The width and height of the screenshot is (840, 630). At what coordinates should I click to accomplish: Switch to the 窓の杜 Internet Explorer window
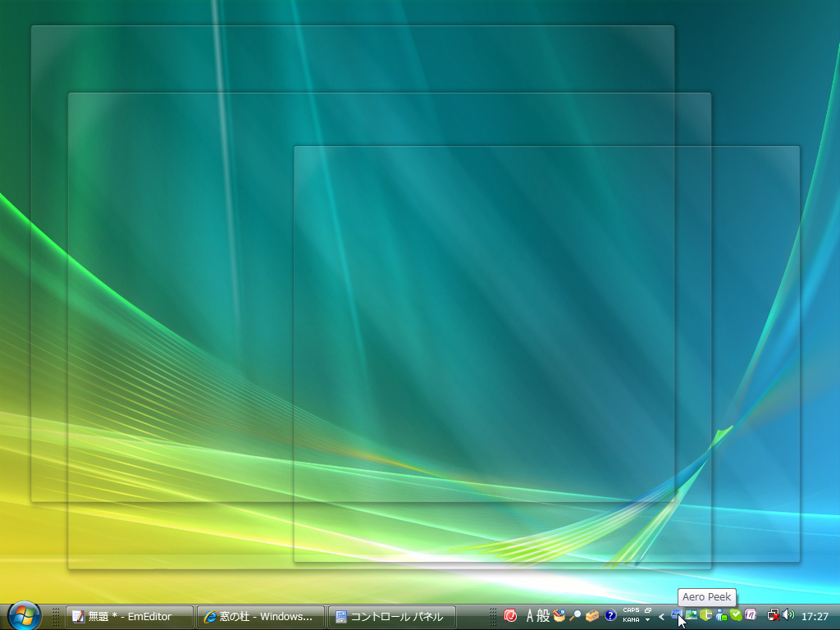tap(260, 617)
